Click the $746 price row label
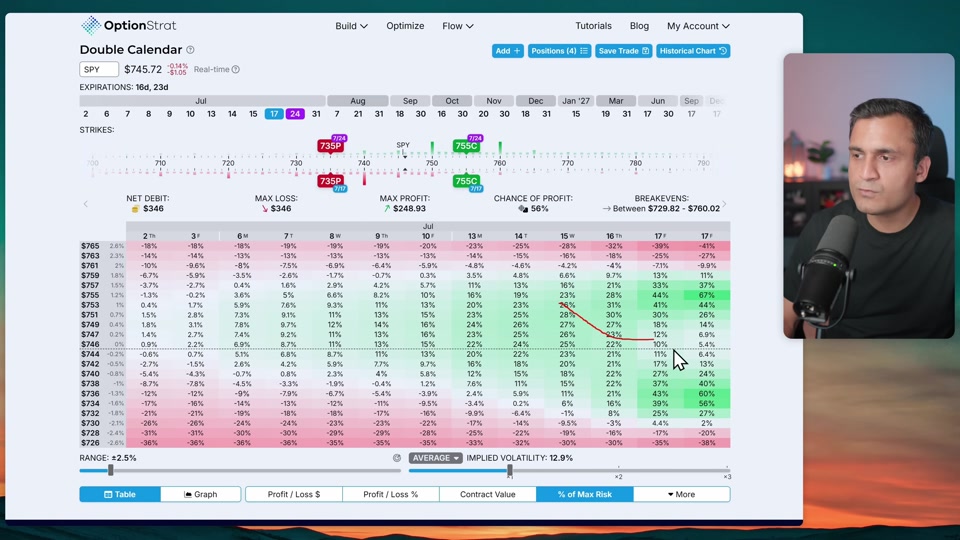The width and height of the screenshot is (960, 540). click(x=90, y=345)
